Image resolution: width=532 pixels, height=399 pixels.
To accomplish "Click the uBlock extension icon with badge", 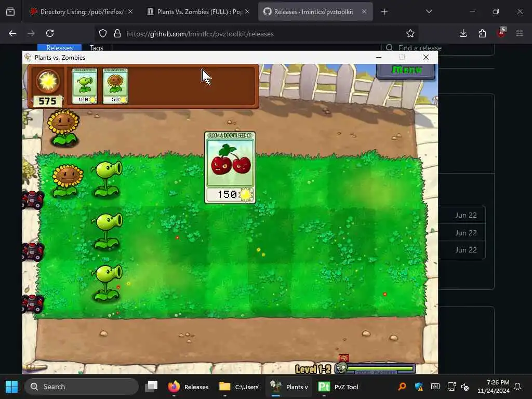I will coord(501,33).
